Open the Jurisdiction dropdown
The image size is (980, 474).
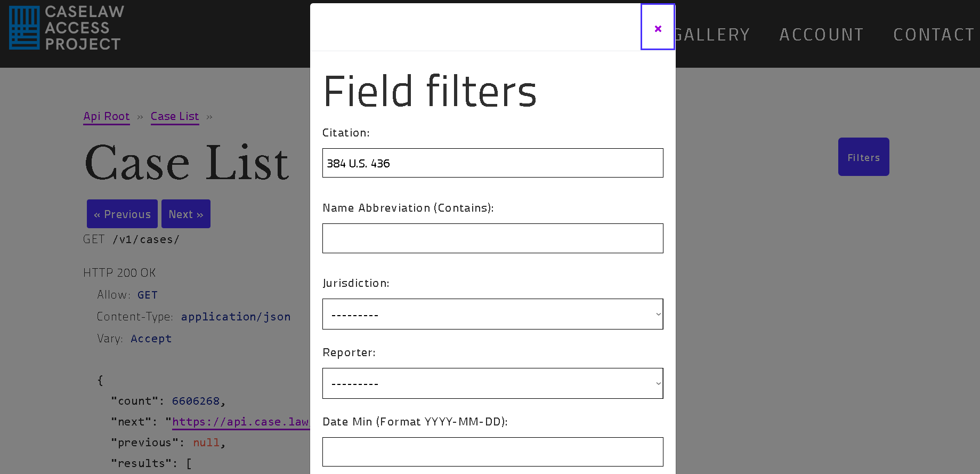click(x=492, y=314)
